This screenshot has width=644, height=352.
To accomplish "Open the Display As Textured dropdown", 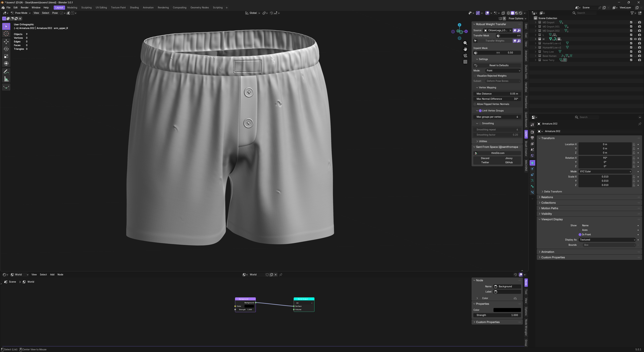I will coord(607,240).
